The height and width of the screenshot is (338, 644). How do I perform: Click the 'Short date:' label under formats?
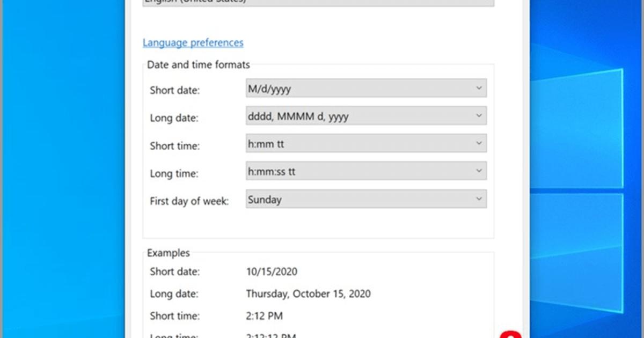(x=175, y=90)
